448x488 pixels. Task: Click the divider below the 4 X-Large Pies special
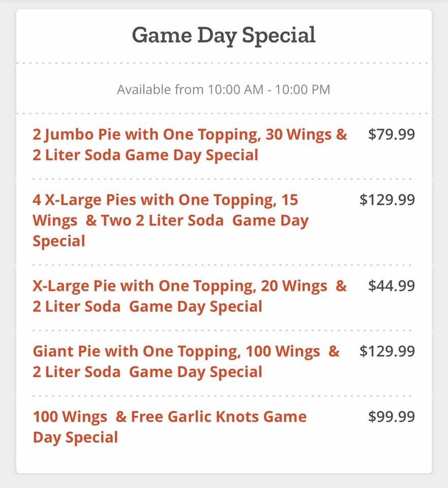(223, 265)
